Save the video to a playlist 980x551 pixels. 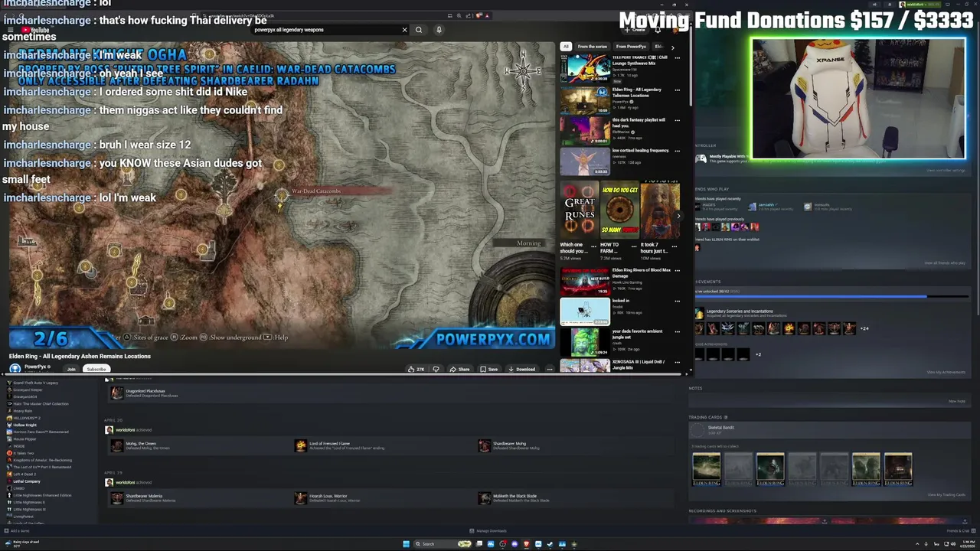[488, 369]
